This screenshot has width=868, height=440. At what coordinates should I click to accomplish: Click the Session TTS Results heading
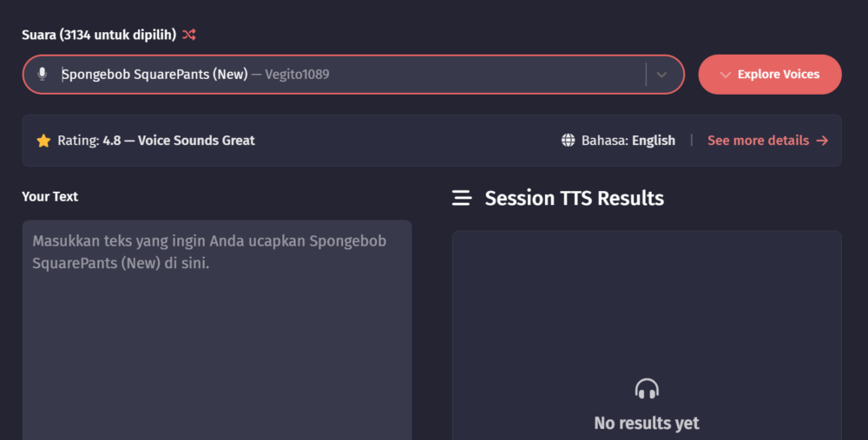574,199
